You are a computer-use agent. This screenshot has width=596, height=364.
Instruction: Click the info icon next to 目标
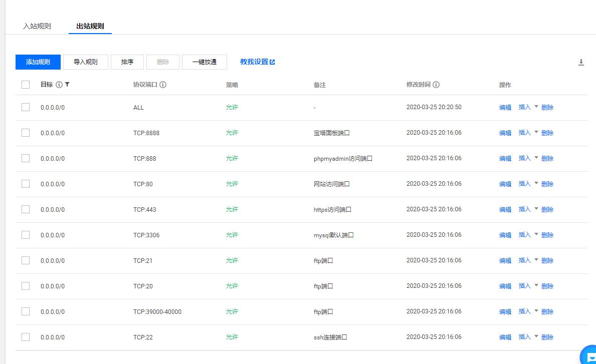point(59,85)
